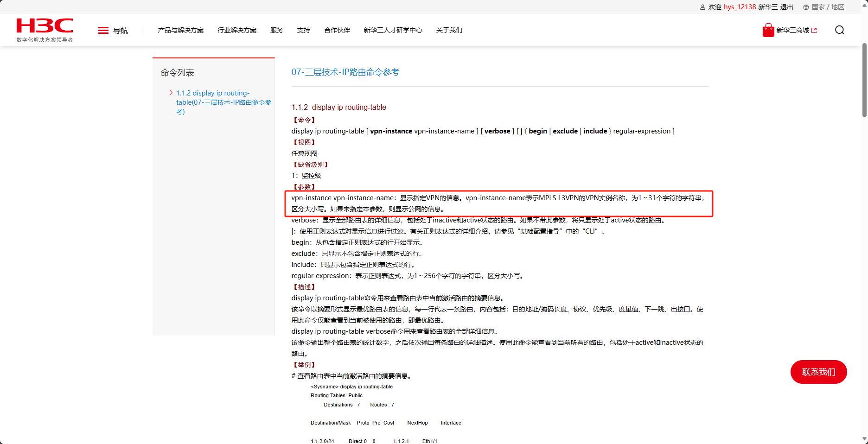This screenshot has width=868, height=444.
Task: Open the 新华三商城 store link
Action: point(793,30)
